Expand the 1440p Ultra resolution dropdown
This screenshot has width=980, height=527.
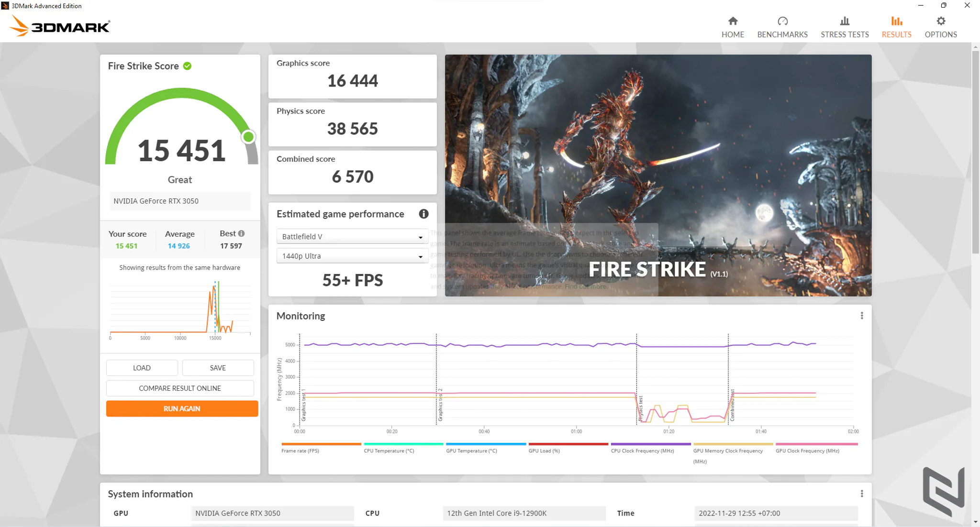point(352,256)
